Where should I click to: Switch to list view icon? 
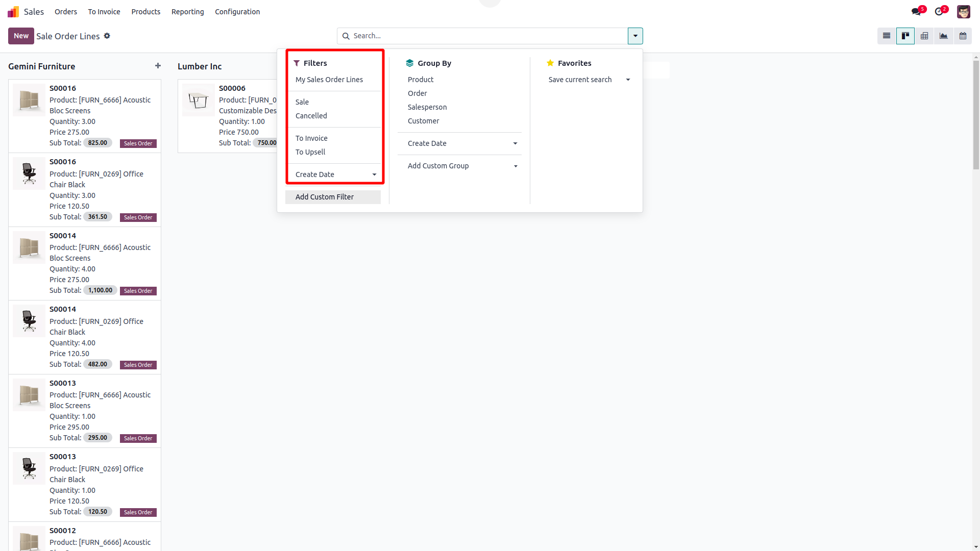(887, 36)
